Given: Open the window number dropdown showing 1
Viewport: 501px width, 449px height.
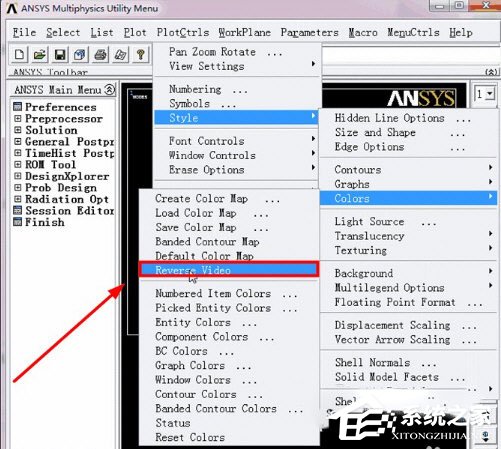Looking at the screenshot, I should click(490, 94).
